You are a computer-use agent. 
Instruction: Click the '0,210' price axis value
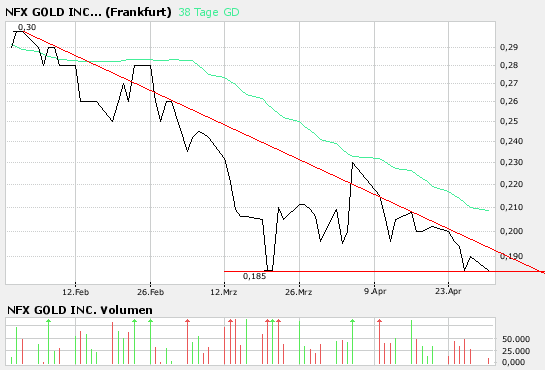[x=511, y=207]
